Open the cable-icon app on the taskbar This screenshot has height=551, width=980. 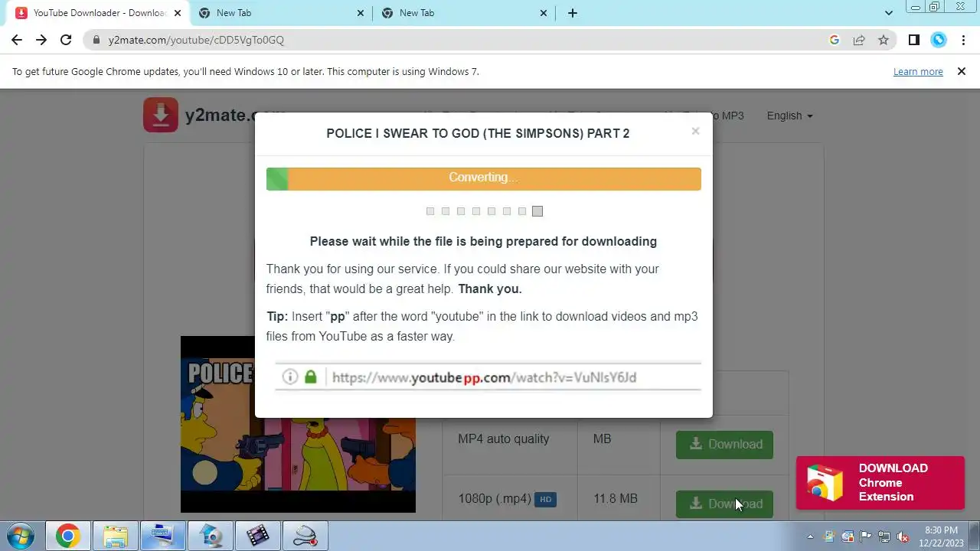pos(305,536)
